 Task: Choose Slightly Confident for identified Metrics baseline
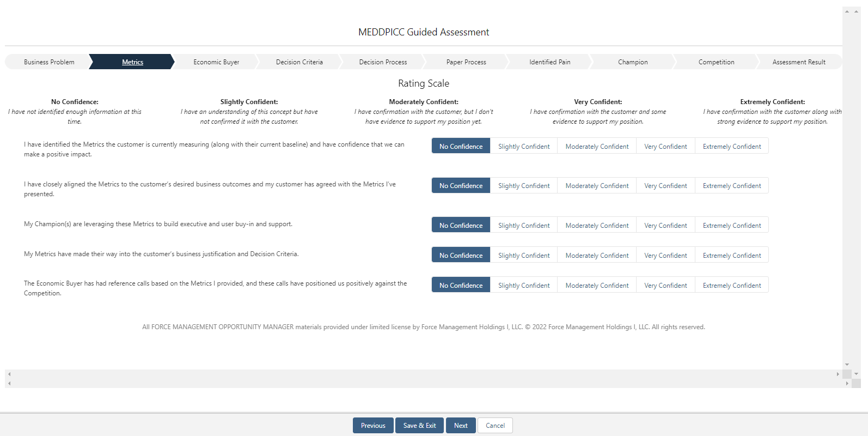[524, 147]
